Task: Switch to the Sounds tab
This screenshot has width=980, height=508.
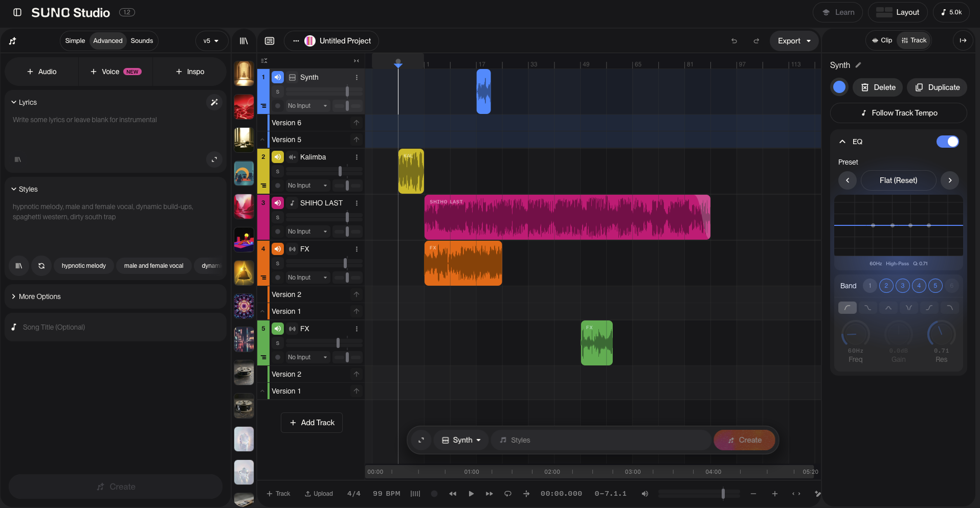Action: [142, 41]
